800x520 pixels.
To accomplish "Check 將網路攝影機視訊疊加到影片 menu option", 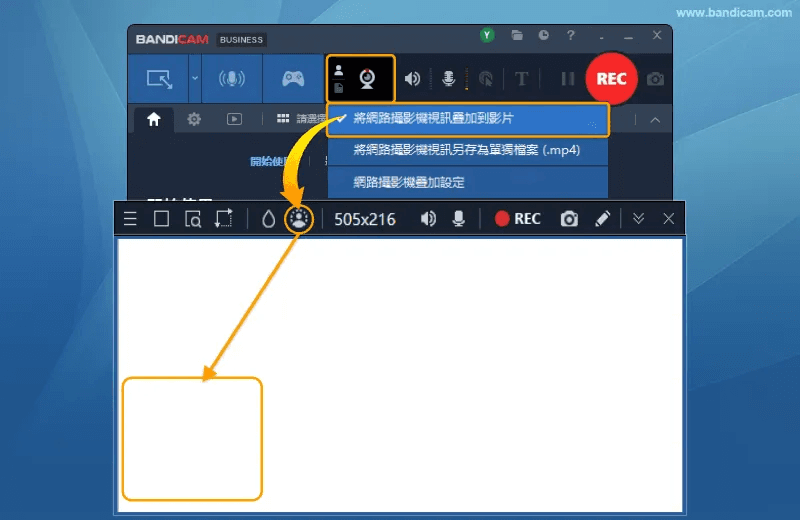I will pos(468,119).
